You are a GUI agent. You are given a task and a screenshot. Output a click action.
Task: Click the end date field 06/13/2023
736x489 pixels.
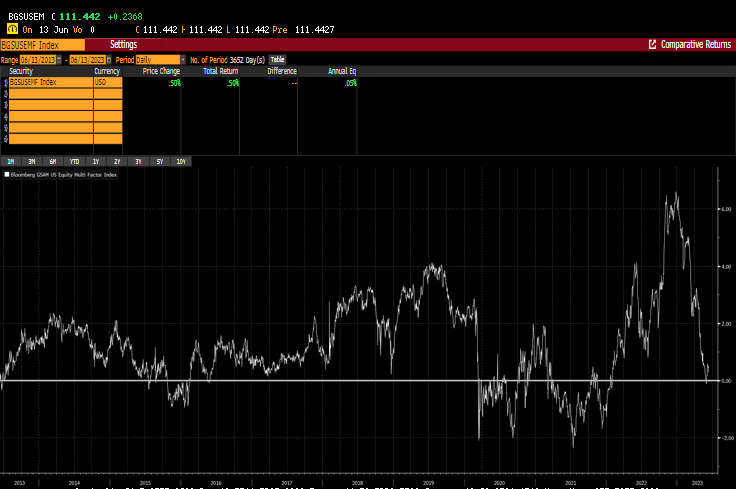tap(88, 60)
